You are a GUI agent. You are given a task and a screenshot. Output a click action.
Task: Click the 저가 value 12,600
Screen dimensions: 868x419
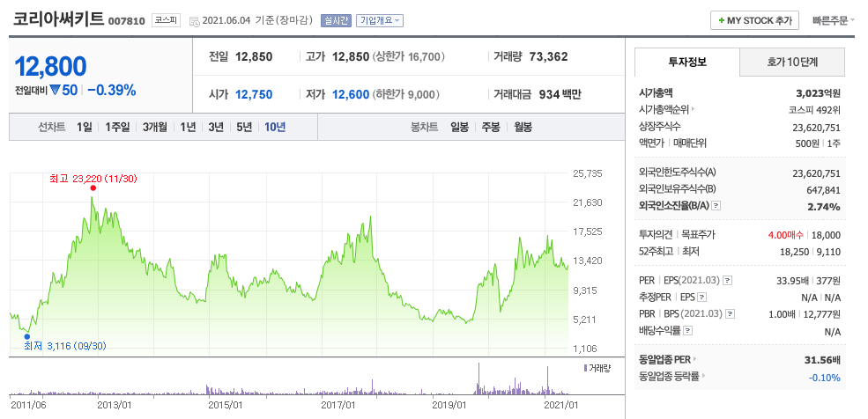351,94
